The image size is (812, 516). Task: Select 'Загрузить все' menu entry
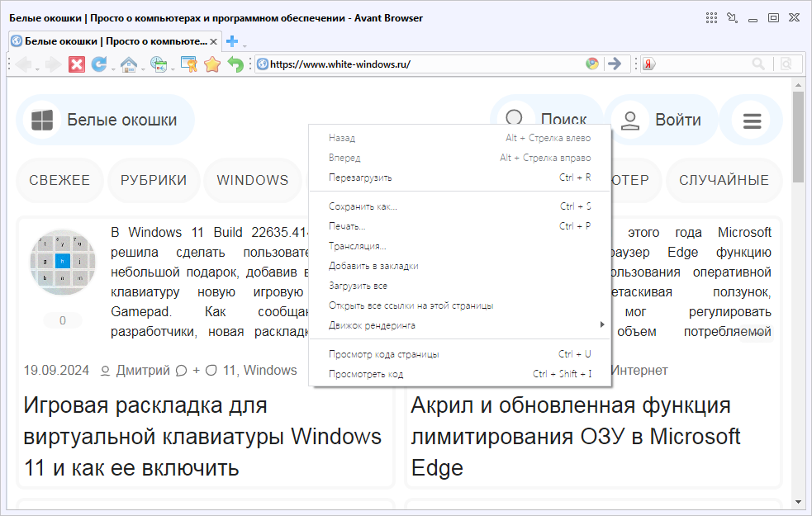click(x=460, y=286)
